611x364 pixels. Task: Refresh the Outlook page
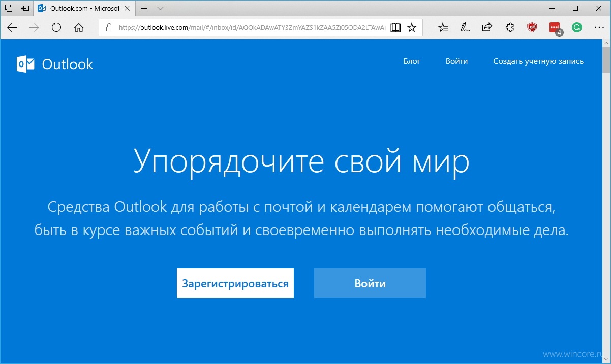[x=56, y=28]
